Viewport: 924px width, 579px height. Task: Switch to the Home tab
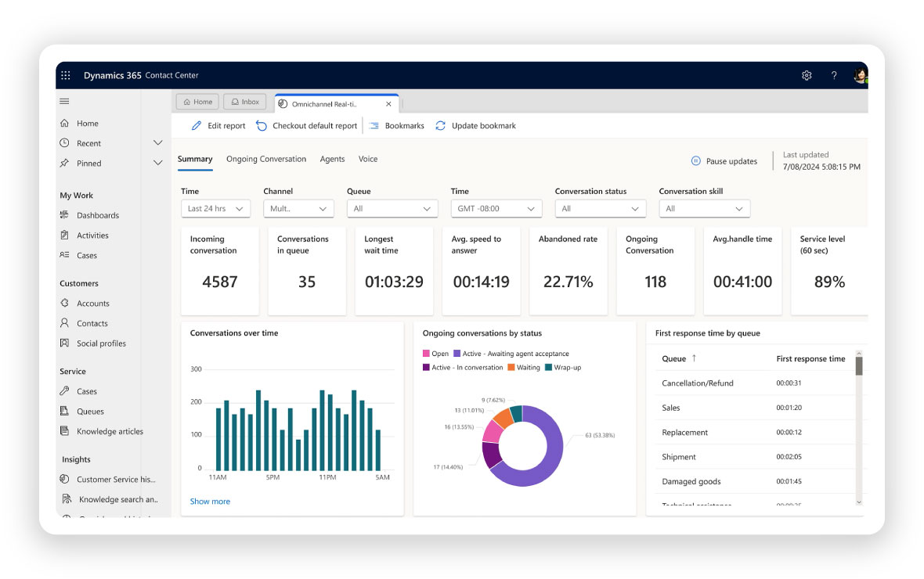pyautogui.click(x=197, y=102)
